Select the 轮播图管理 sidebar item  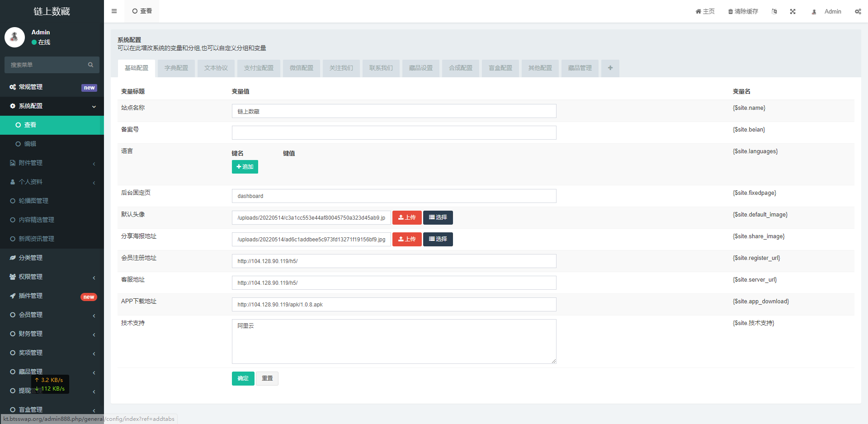click(x=33, y=201)
